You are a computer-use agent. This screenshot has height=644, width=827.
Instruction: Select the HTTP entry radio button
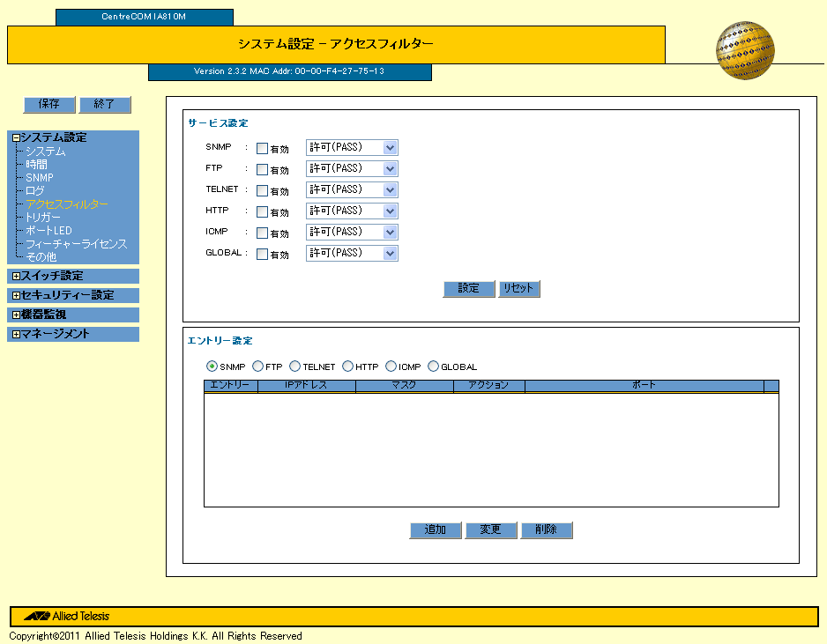(x=347, y=366)
